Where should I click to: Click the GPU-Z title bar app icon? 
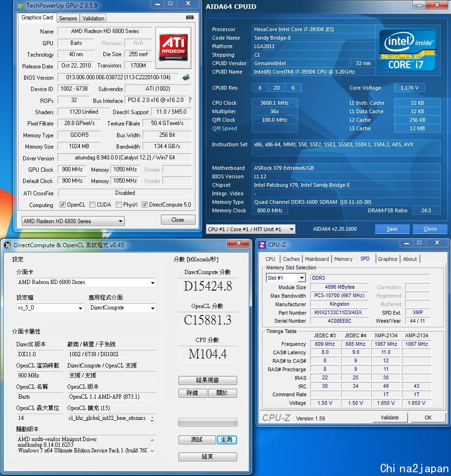20,6
